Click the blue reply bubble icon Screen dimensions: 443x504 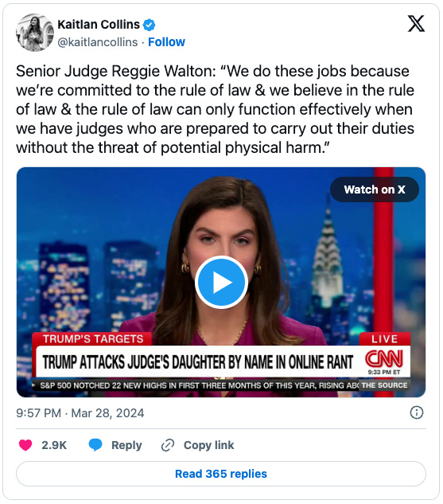[95, 445]
